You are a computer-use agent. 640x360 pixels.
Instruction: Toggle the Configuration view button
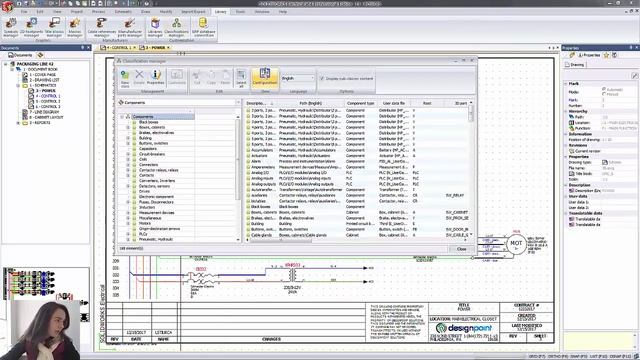264,77
